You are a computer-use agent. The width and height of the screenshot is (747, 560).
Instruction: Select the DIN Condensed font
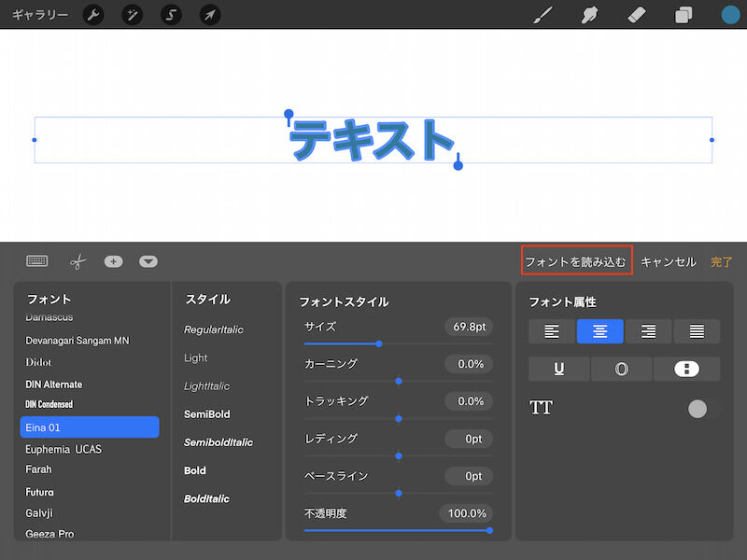click(49, 404)
